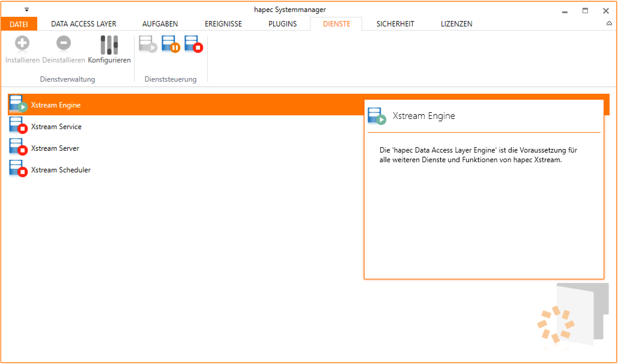
Task: Select the Xstream Service entry
Action: 56,127
